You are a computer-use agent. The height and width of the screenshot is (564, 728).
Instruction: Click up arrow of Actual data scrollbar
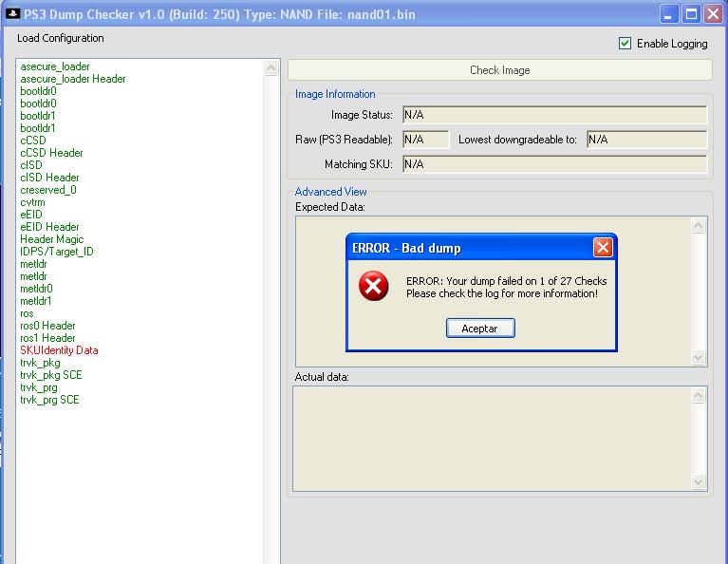tap(698, 396)
